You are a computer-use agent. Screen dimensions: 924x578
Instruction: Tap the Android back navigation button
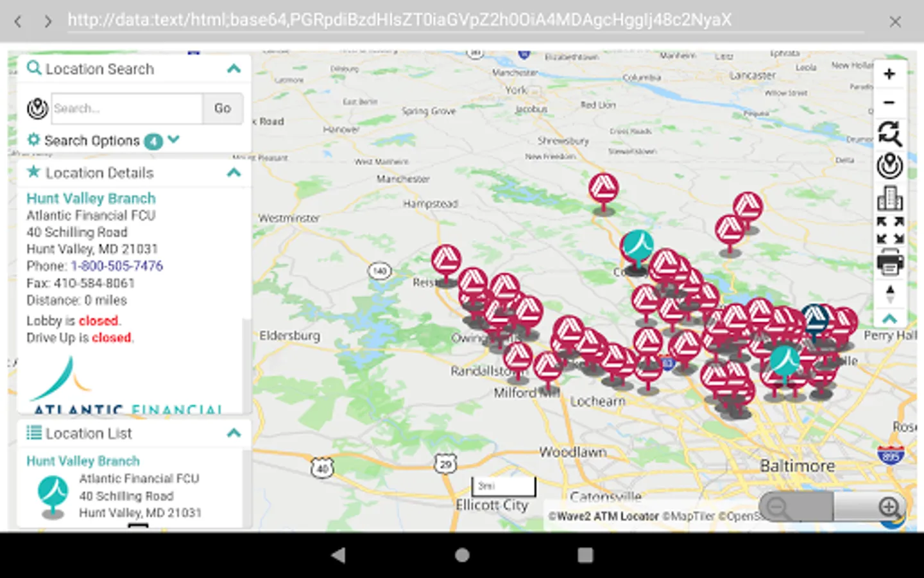pos(339,555)
